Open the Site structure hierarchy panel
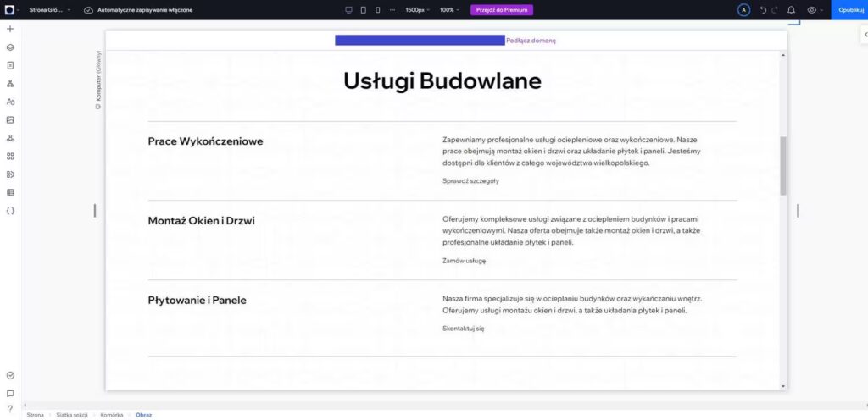The height and width of the screenshot is (420, 868). [x=10, y=84]
